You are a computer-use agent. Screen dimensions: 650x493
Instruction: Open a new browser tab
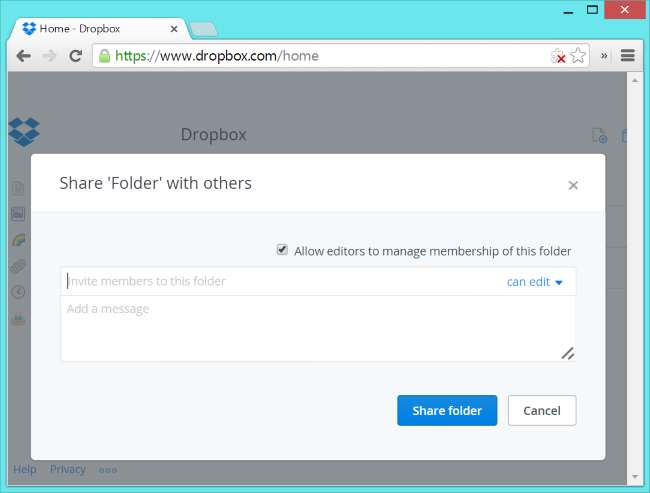tap(203, 29)
